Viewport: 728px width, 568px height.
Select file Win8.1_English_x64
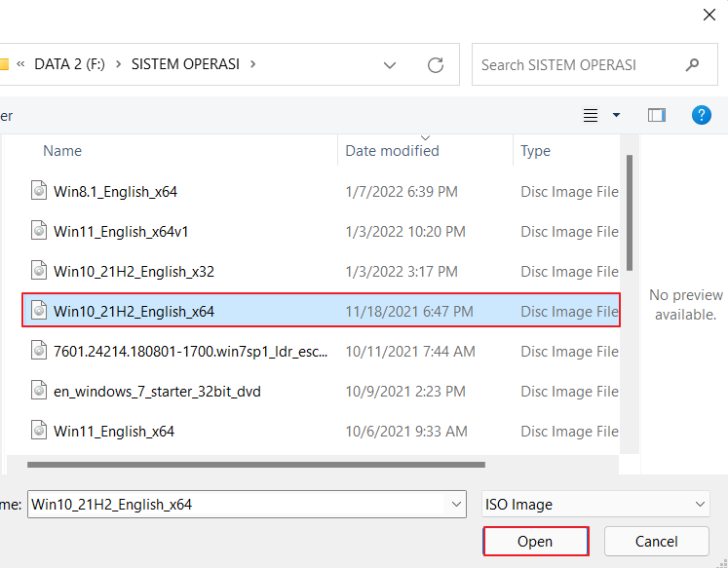click(115, 192)
